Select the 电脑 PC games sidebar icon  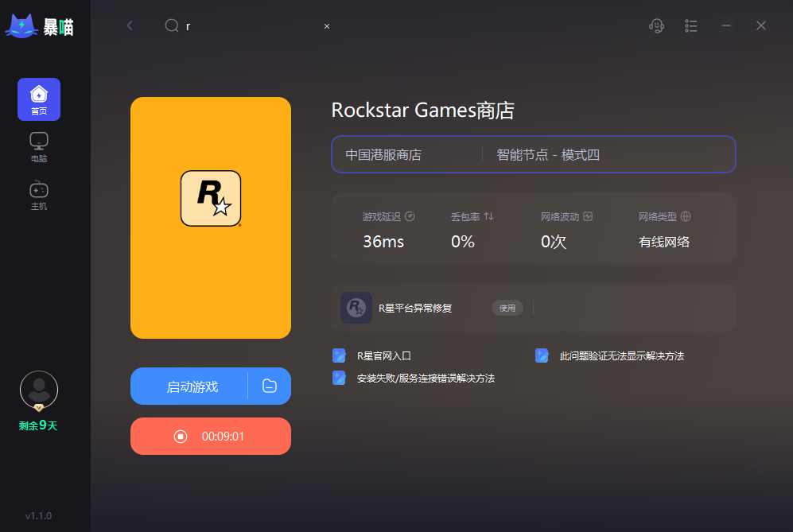point(38,146)
